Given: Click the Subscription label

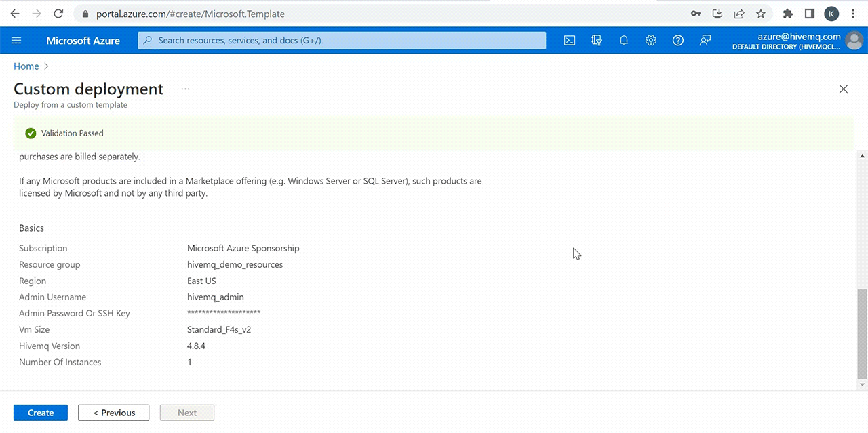Looking at the screenshot, I should point(43,248).
